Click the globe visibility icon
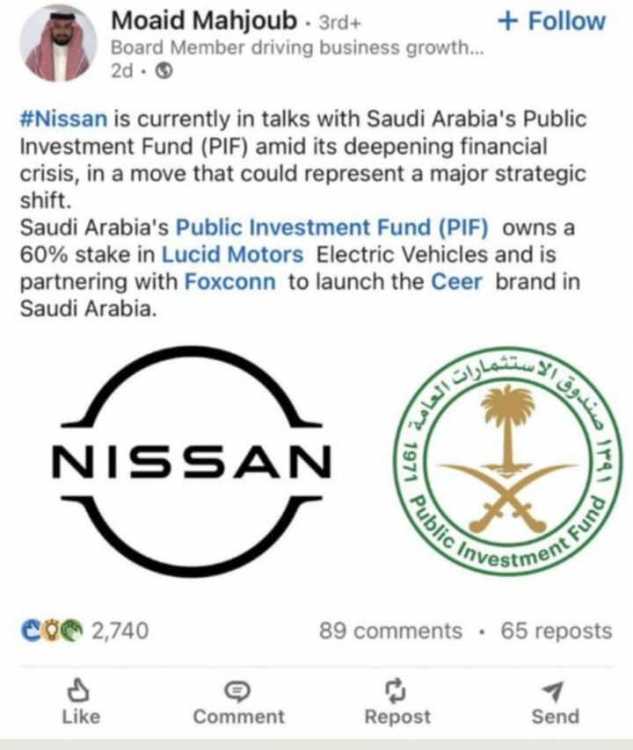 click(x=165, y=71)
